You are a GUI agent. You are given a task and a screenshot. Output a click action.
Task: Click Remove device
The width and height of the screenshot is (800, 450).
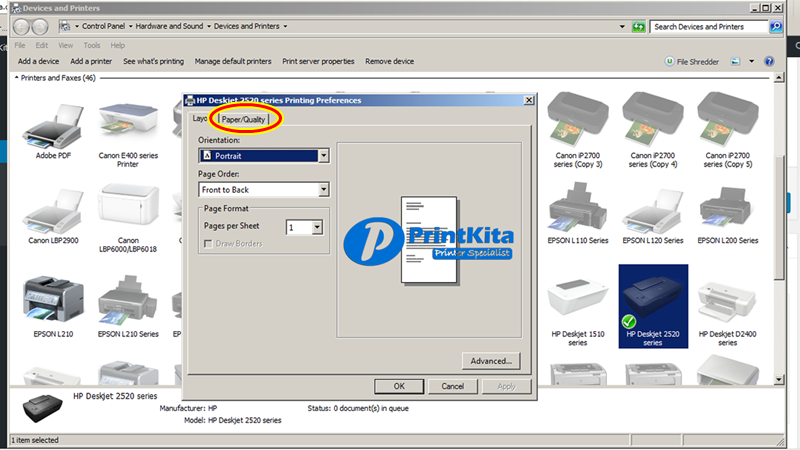coord(389,61)
